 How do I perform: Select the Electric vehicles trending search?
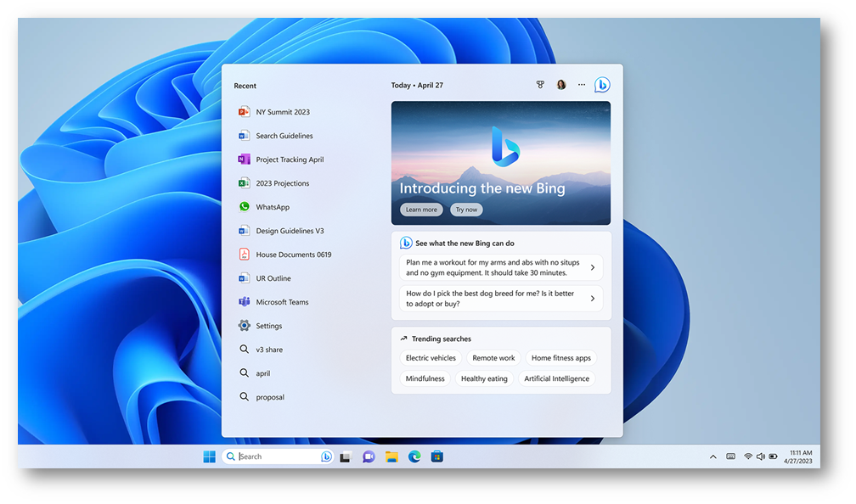(431, 358)
